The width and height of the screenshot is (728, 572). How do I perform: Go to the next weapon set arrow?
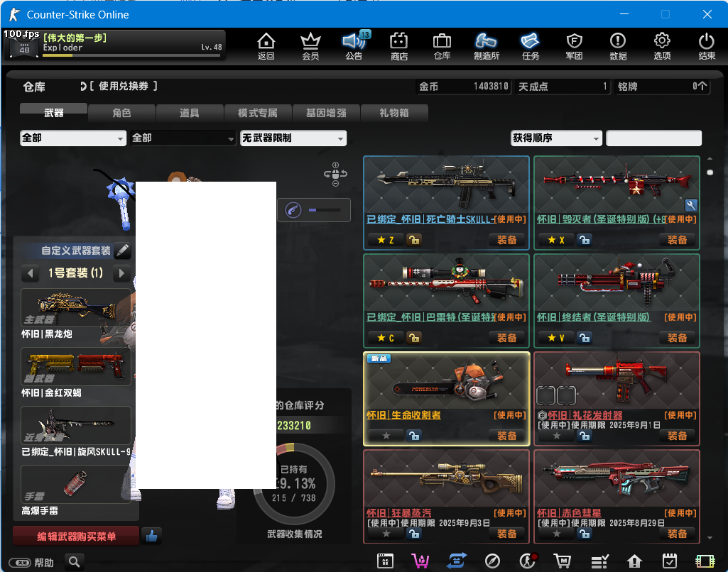[x=121, y=273]
